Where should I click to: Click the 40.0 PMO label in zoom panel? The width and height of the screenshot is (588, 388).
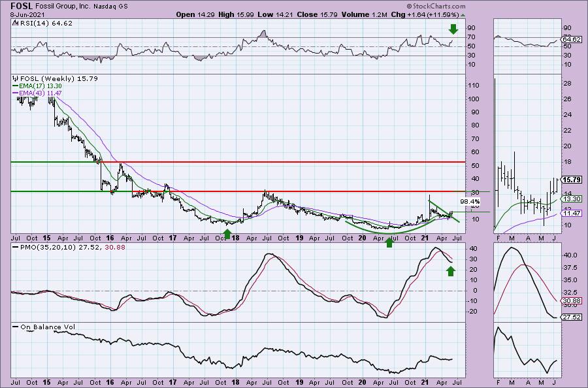coord(570,255)
